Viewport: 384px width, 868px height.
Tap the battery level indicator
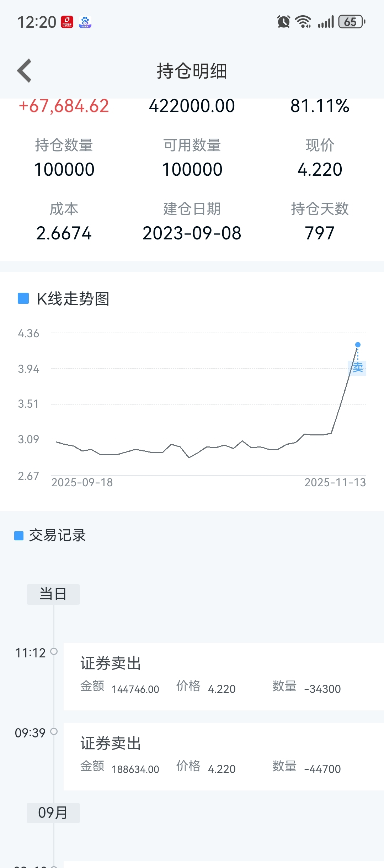click(x=352, y=22)
